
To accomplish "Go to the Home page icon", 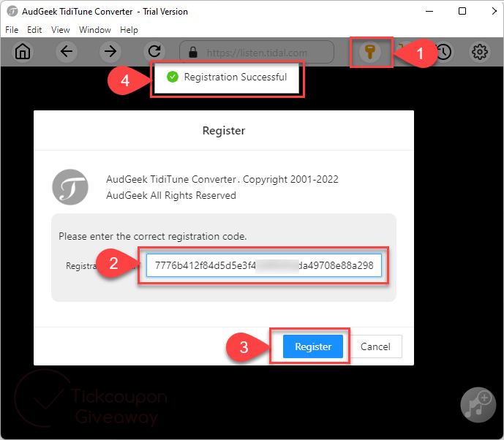I will [x=23, y=52].
